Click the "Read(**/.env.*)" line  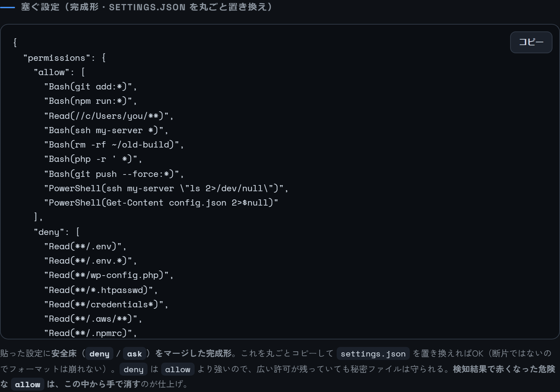point(90,261)
